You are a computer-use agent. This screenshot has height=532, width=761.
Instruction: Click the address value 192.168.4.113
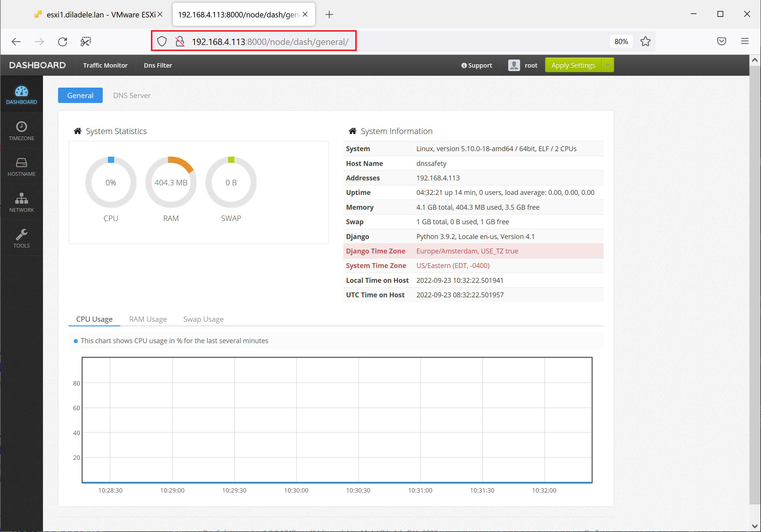tap(438, 178)
